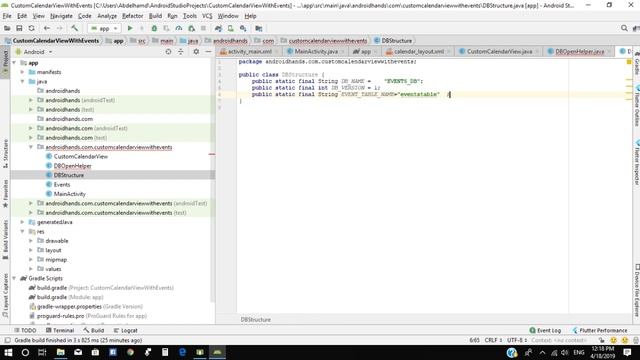Screen dimensions: 640x360
Task: Open the Flutter Performance tool window
Action: click(x=600, y=330)
